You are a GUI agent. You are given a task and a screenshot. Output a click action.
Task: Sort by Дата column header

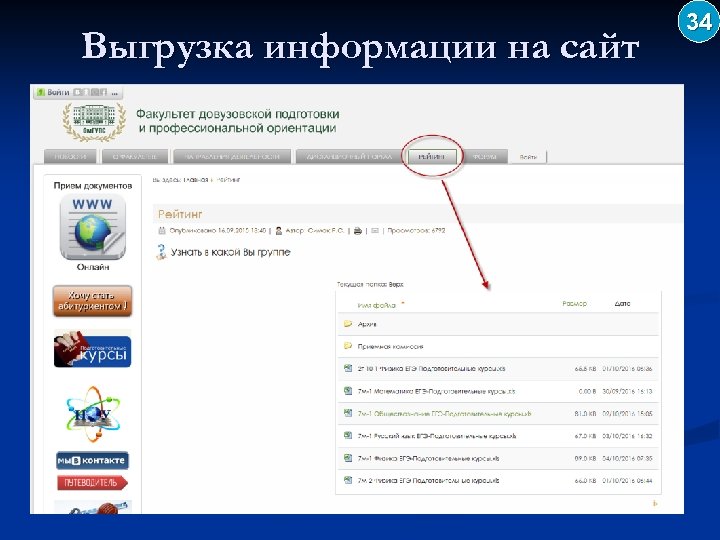tap(622, 304)
